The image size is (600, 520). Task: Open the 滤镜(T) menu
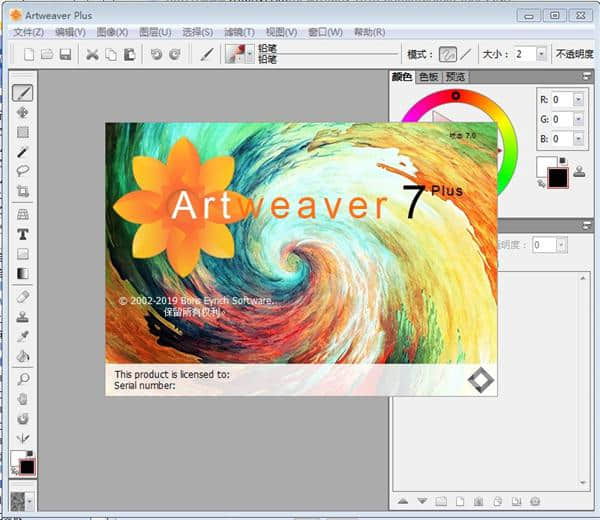coord(238,32)
